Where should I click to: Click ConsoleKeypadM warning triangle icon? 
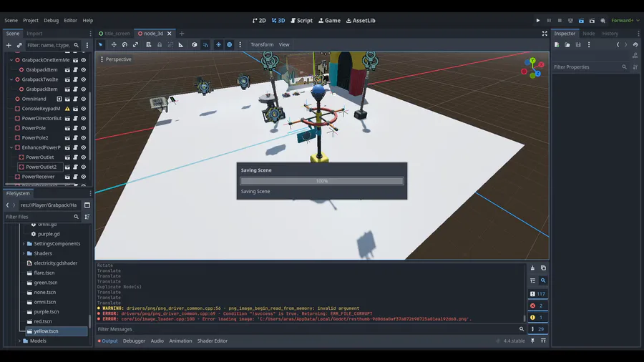pos(67,109)
